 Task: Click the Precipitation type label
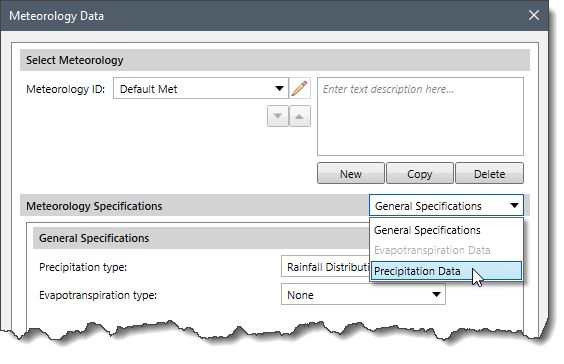click(x=83, y=267)
